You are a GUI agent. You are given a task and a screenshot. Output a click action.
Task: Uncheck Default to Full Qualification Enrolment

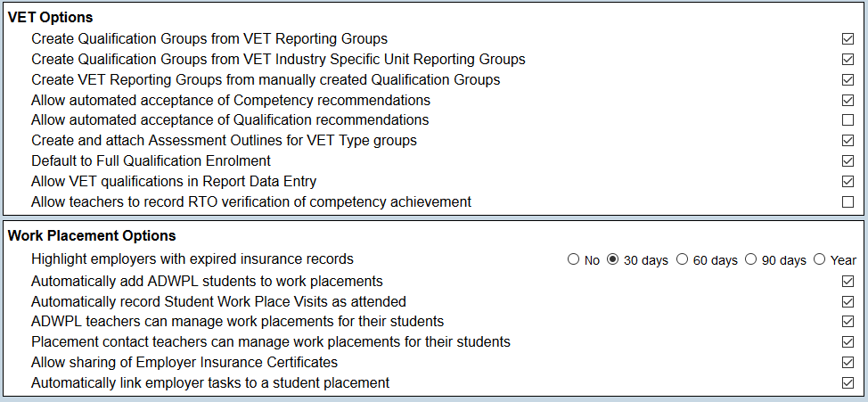(848, 161)
